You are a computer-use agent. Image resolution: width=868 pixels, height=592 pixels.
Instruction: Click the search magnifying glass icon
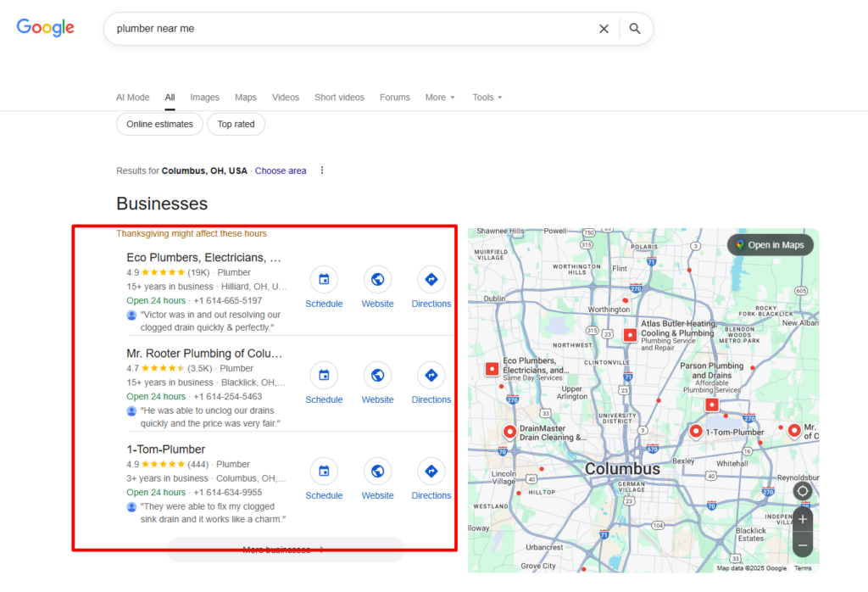coord(635,28)
